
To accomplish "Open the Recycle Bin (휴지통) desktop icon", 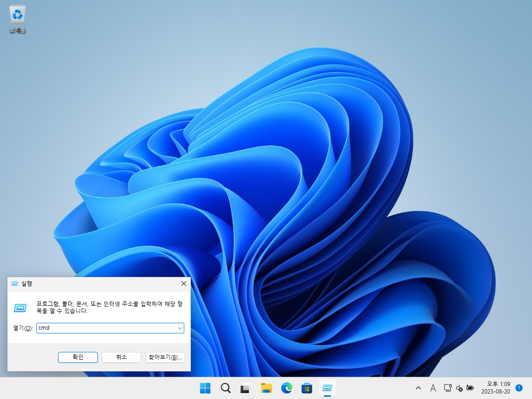I will coord(17,19).
